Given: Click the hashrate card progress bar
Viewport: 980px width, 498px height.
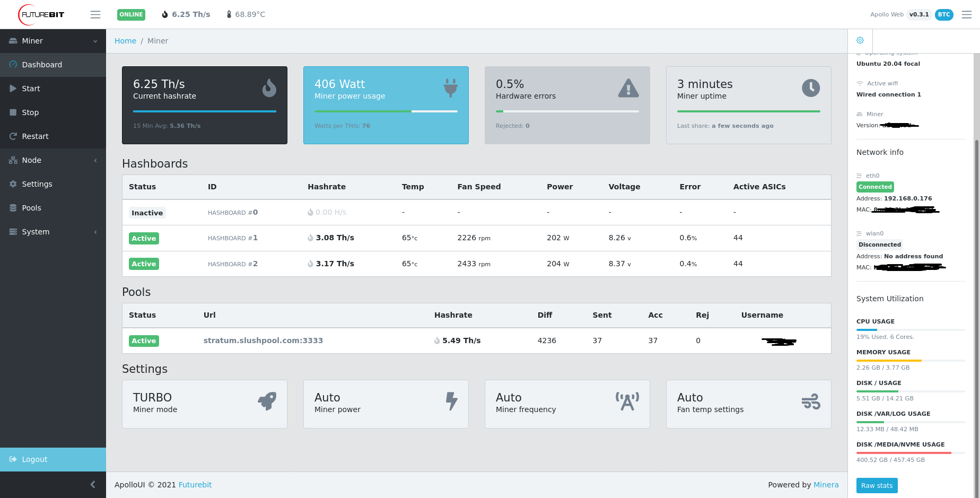Looking at the screenshot, I should click(x=205, y=111).
